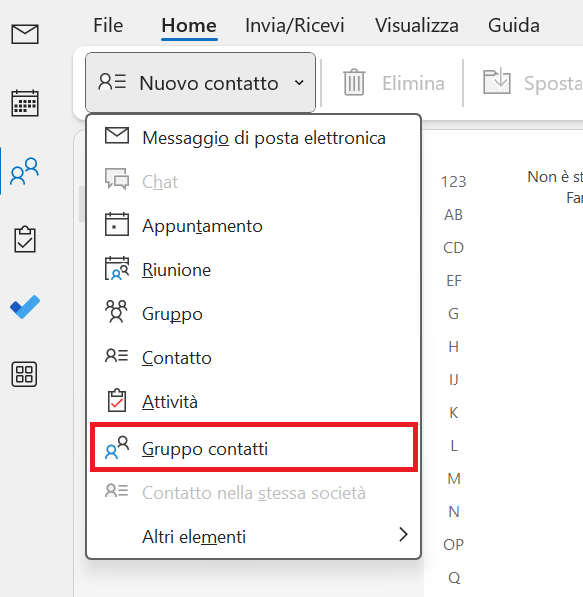Select Riunione from the dropdown list
The image size is (583, 597).
tap(254, 270)
